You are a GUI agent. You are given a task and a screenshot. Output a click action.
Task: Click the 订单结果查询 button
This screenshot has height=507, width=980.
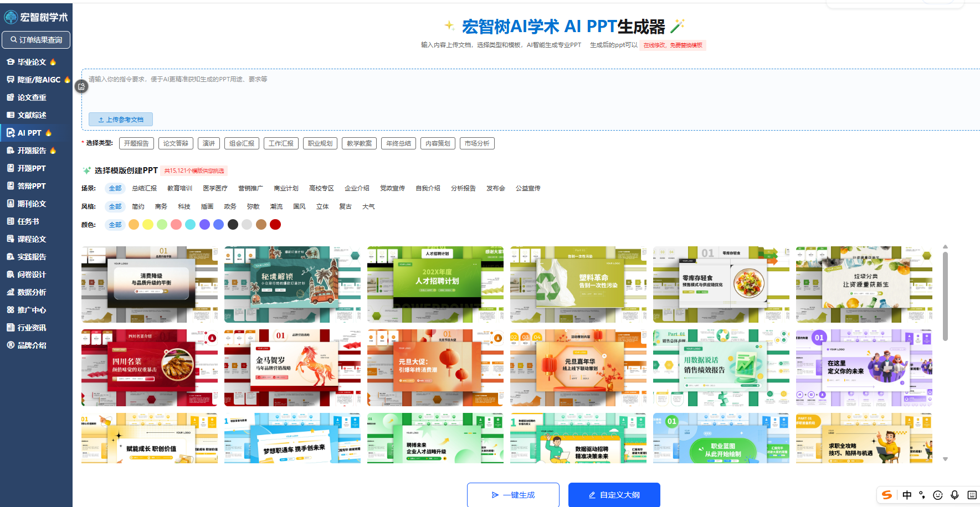pos(37,40)
